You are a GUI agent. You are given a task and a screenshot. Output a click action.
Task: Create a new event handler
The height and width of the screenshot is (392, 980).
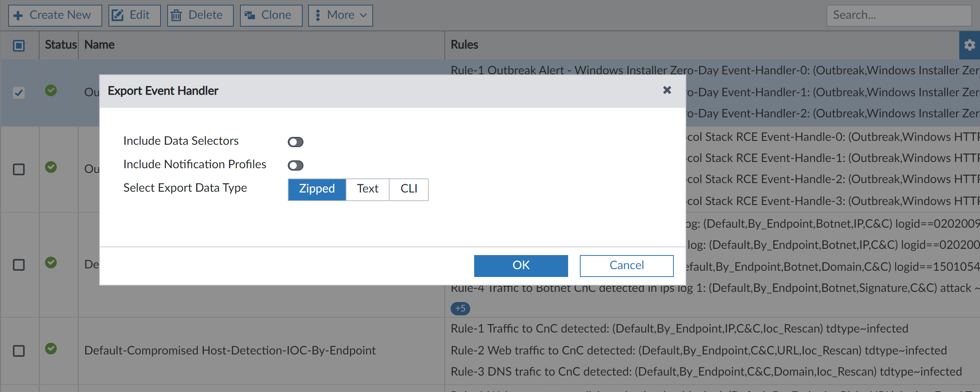(54, 15)
